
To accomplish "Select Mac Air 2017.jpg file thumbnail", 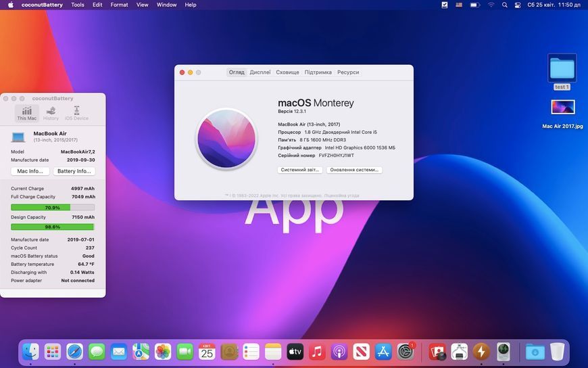I will tap(562, 108).
